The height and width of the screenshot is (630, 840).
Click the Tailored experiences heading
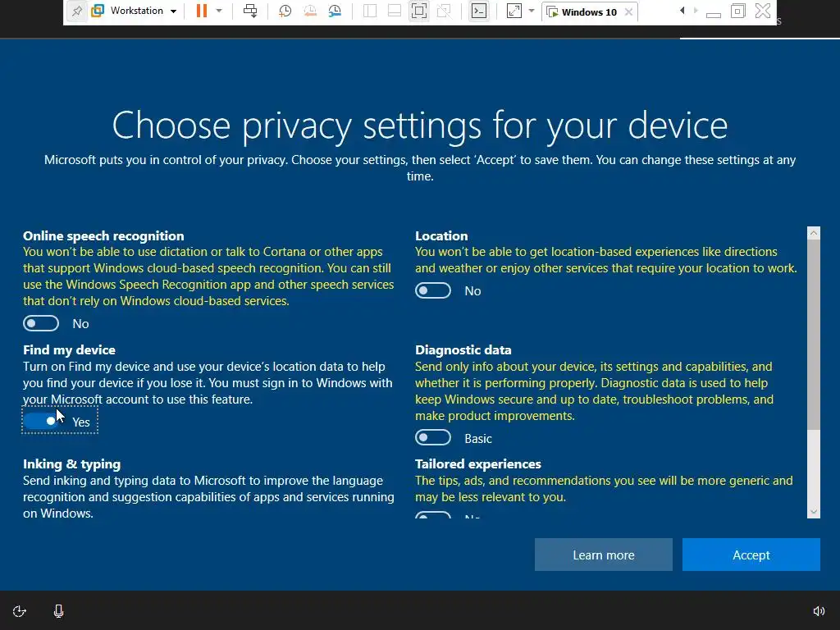(x=478, y=464)
